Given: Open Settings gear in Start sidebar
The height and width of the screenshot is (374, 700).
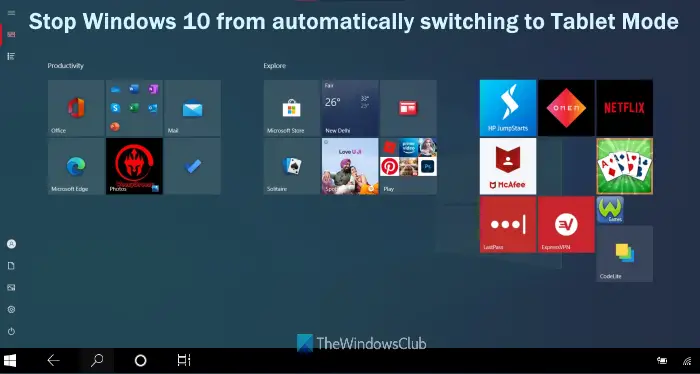Looking at the screenshot, I should [11, 309].
